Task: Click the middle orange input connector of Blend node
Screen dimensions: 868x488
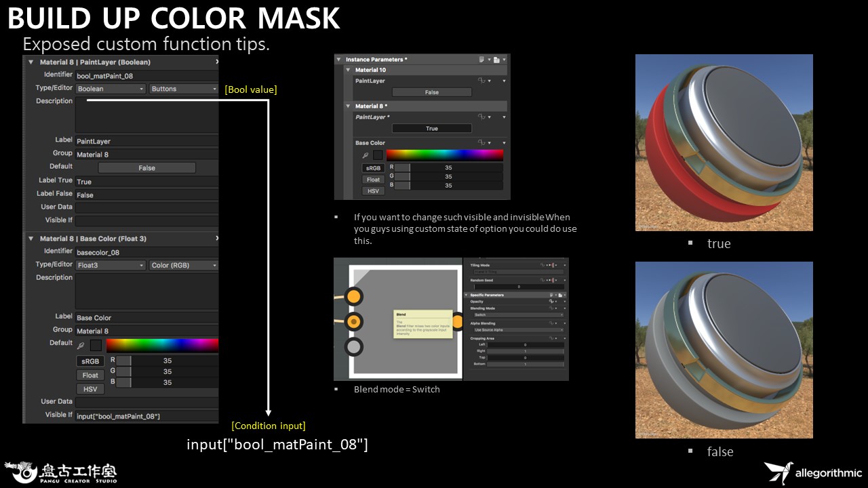Action: (353, 321)
